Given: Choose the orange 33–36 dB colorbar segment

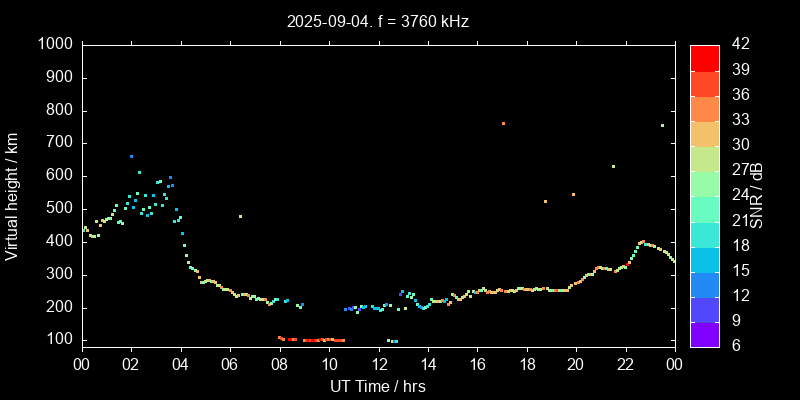Looking at the screenshot, I should coord(705,108).
